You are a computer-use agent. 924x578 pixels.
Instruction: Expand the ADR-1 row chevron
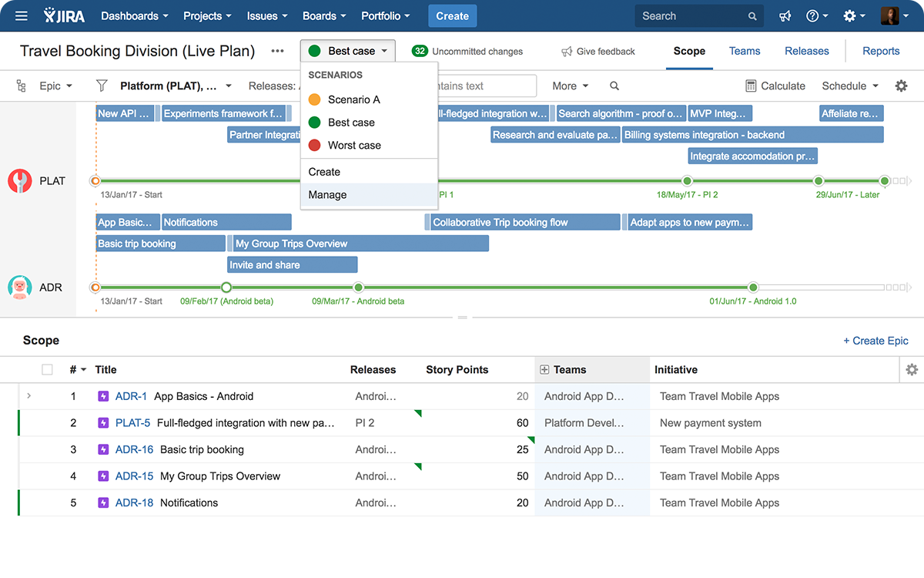tap(29, 396)
